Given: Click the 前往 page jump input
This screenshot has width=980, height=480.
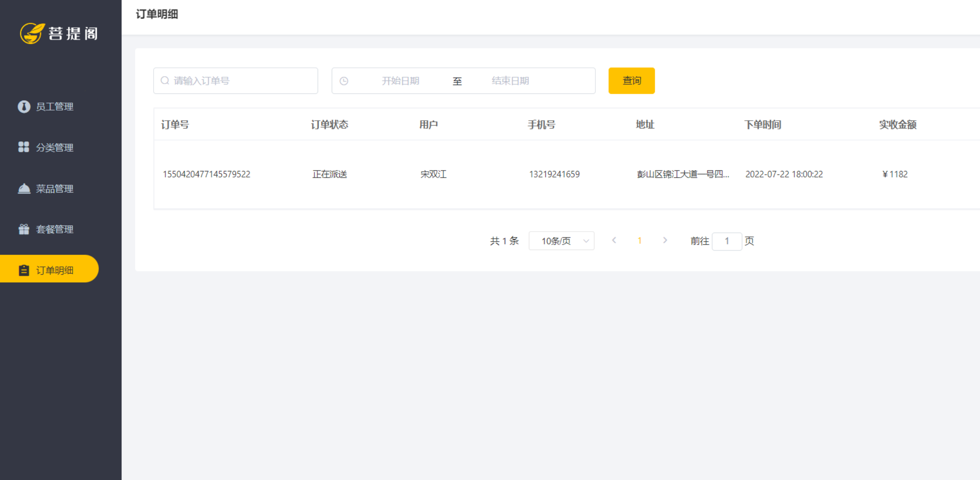Looking at the screenshot, I should pos(727,241).
